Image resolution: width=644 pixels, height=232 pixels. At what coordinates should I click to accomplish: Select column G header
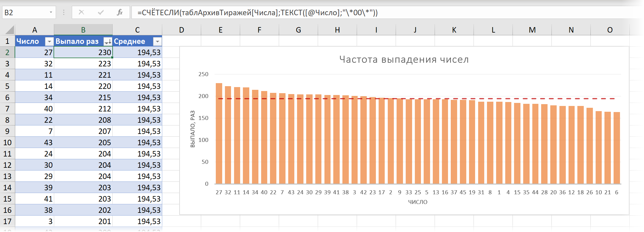(299, 30)
